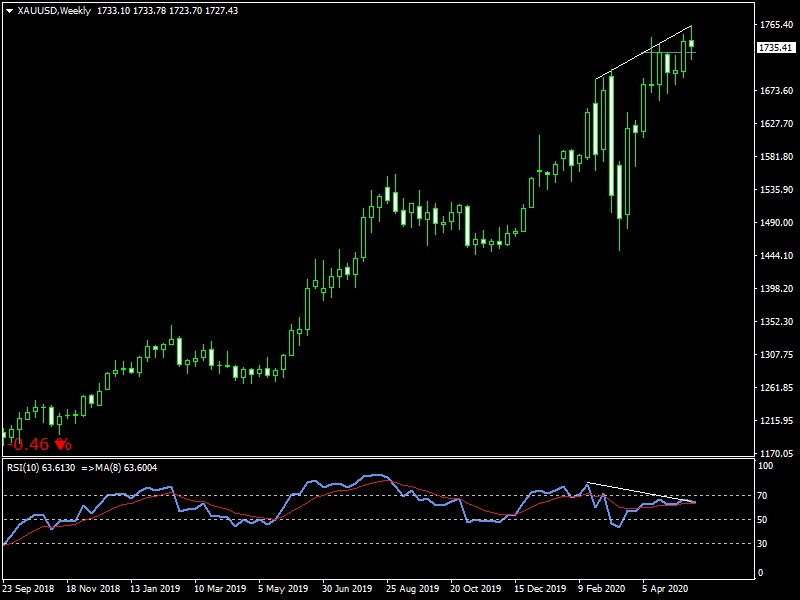Viewport: 800px width, 600px height.
Task: Click the 1673.60 price scale label
Action: pos(777,90)
